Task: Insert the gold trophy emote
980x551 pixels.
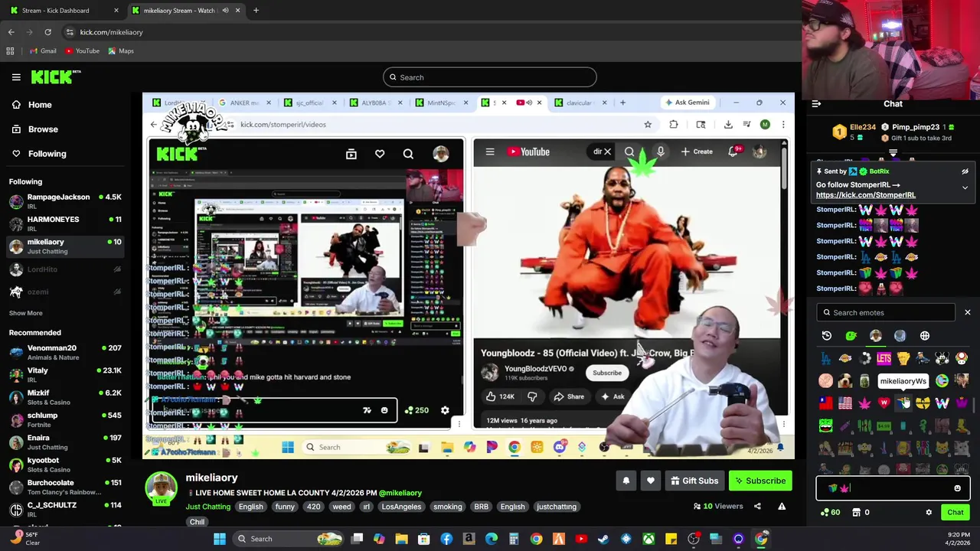Action: pos(903,358)
